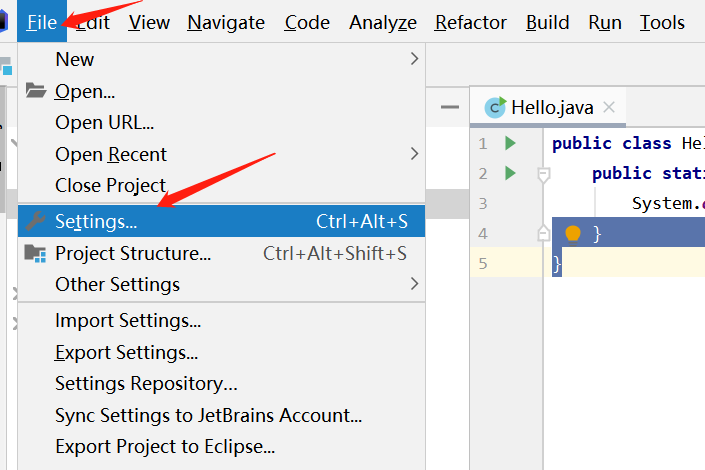
Task: Open Settings... from the File menu
Action: click(221, 221)
